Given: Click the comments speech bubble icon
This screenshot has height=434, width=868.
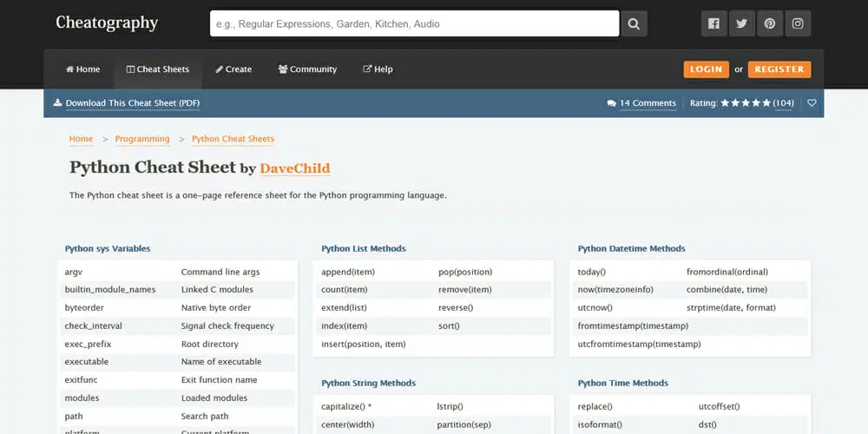Looking at the screenshot, I should 612,103.
